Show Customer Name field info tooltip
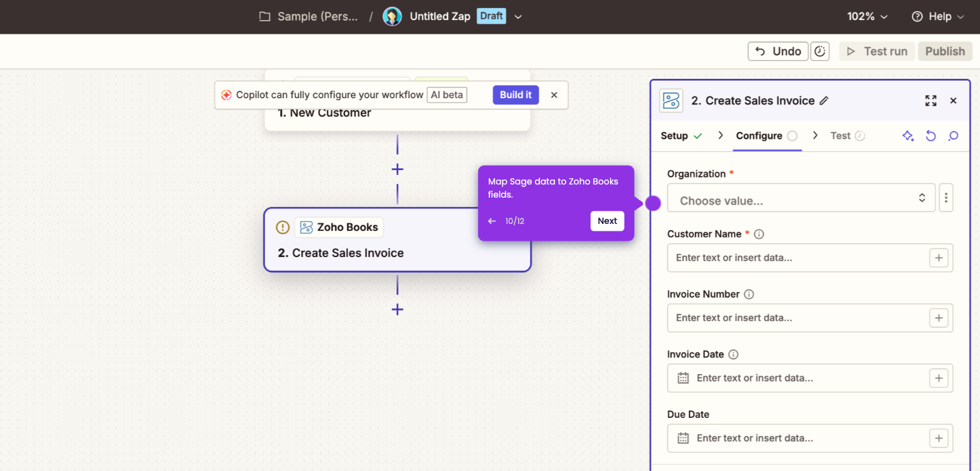 759,235
